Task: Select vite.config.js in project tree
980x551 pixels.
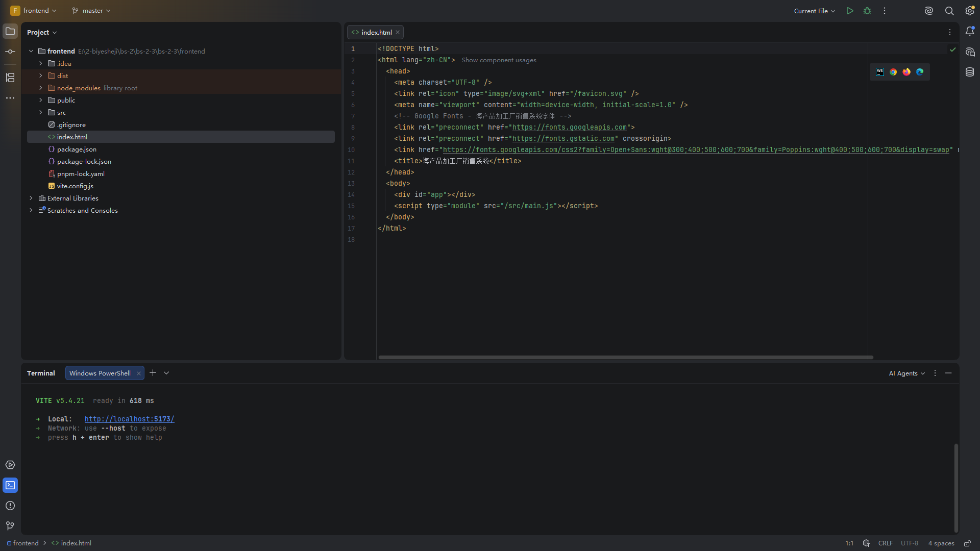Action: pyautogui.click(x=181, y=186)
